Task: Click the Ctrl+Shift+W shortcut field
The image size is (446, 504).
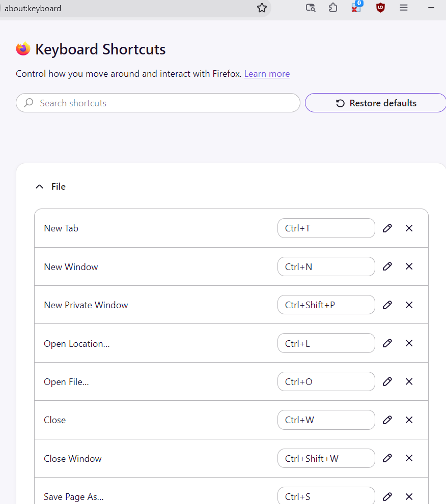Action: pos(326,458)
